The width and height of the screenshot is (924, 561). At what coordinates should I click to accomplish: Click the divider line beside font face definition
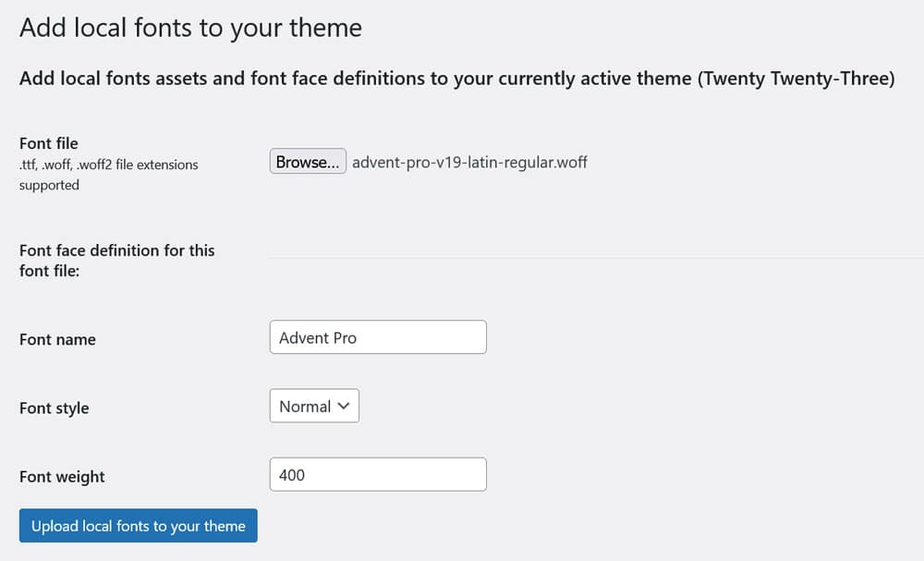[x=591, y=258]
